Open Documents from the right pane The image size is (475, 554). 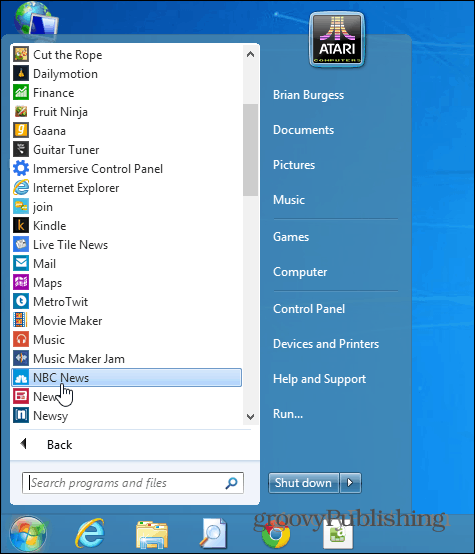pyautogui.click(x=303, y=130)
